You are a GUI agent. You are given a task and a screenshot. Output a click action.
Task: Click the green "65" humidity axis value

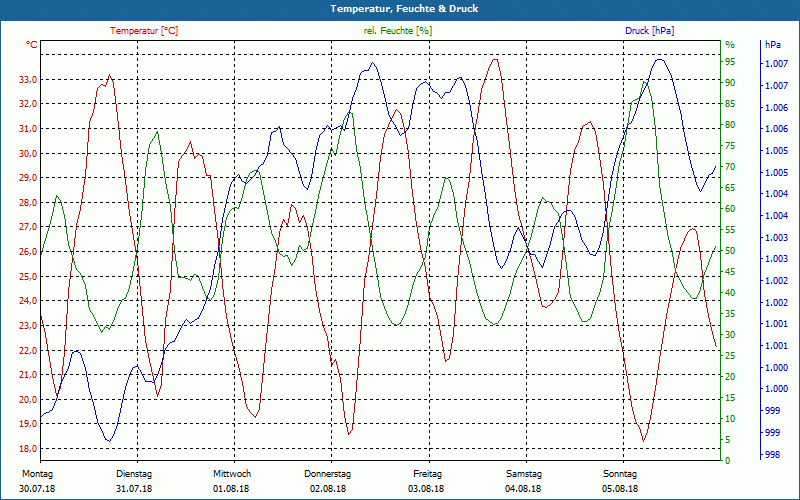tap(730, 188)
